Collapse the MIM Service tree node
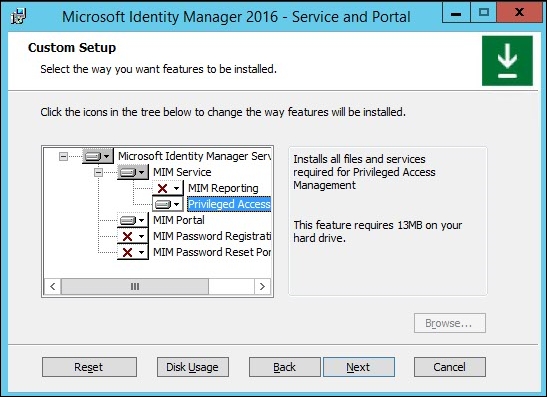 coord(98,172)
